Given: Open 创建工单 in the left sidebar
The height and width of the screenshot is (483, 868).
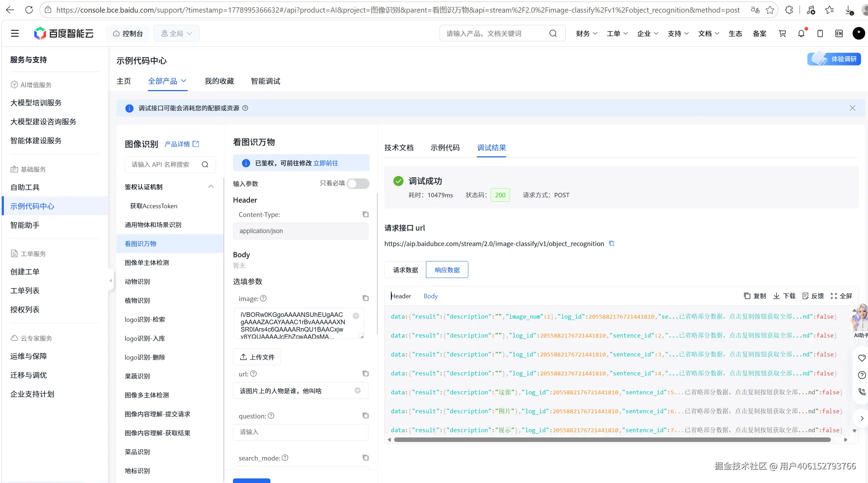Looking at the screenshot, I should tap(25, 272).
